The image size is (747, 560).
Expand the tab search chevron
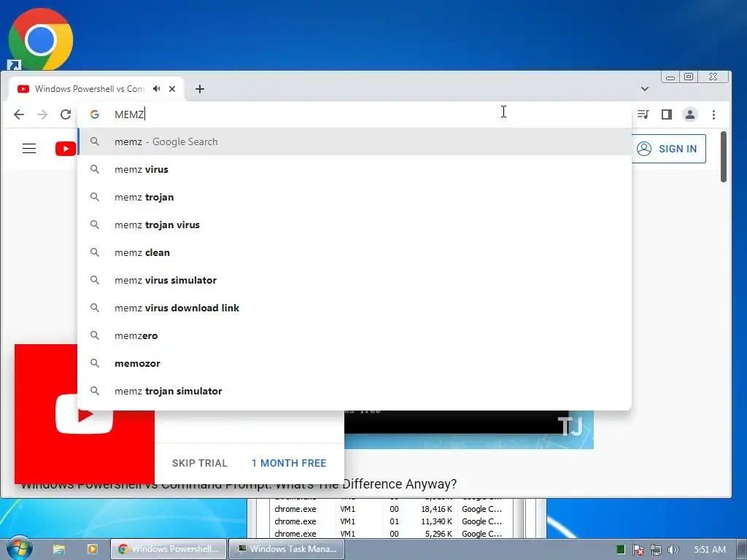[645, 88]
